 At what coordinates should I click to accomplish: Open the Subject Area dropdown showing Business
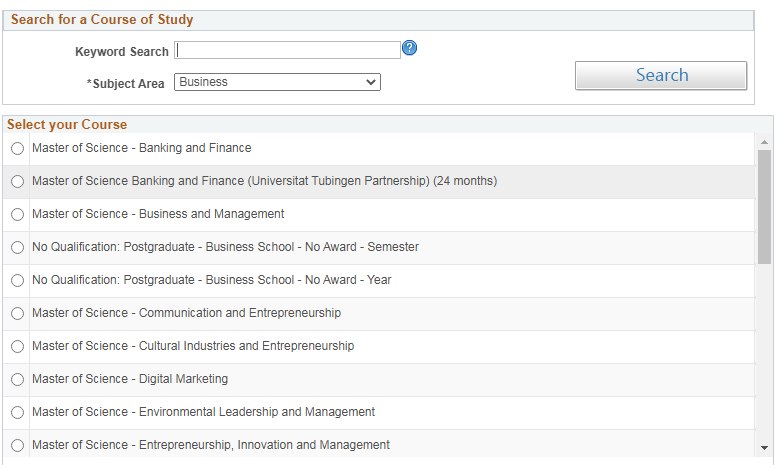277,82
